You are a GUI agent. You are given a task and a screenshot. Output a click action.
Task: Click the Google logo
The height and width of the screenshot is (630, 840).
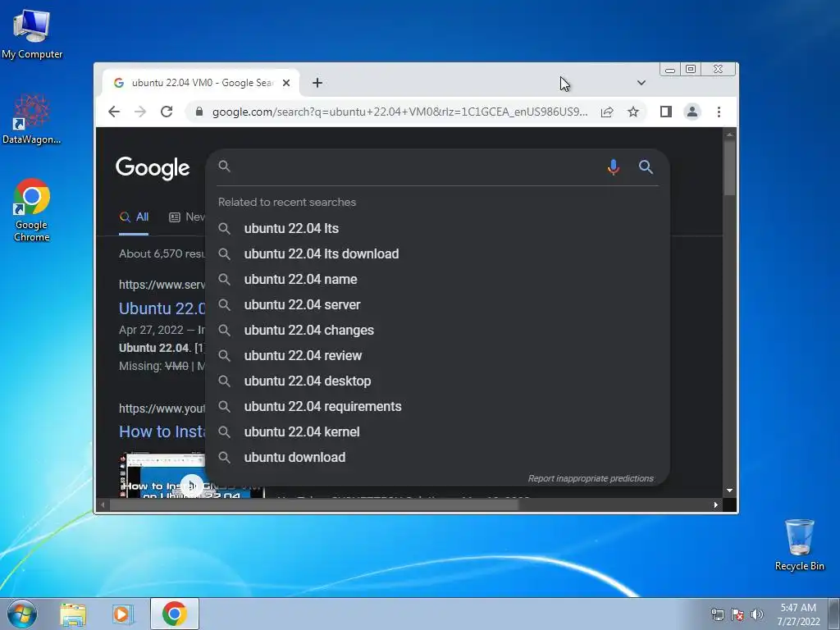153,167
